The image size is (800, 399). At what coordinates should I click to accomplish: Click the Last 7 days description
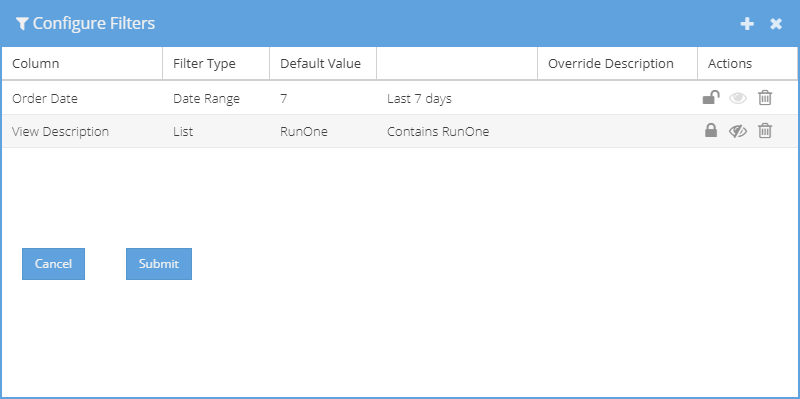(419, 98)
